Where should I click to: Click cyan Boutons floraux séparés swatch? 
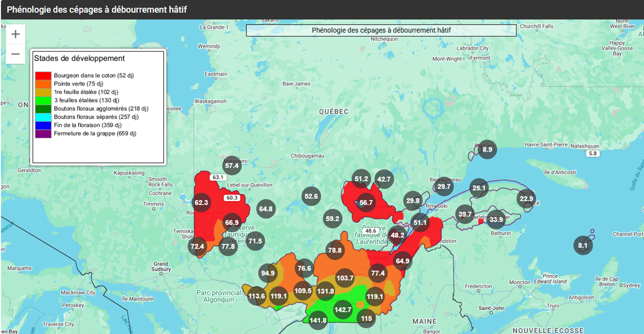tap(44, 117)
